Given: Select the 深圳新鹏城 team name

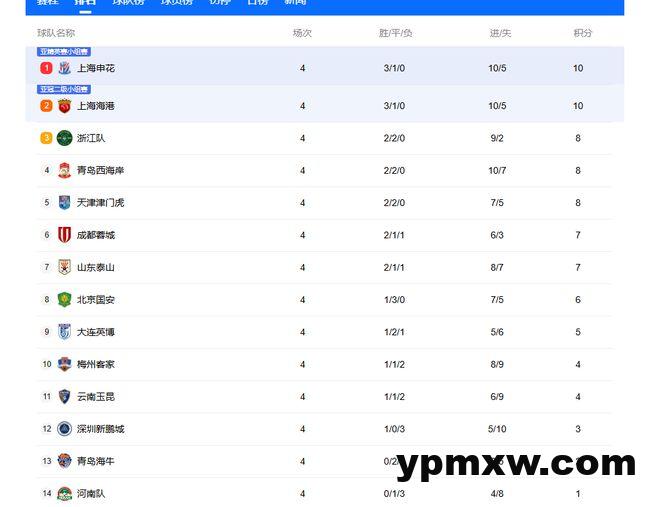Looking at the screenshot, I should pyautogui.click(x=101, y=429).
